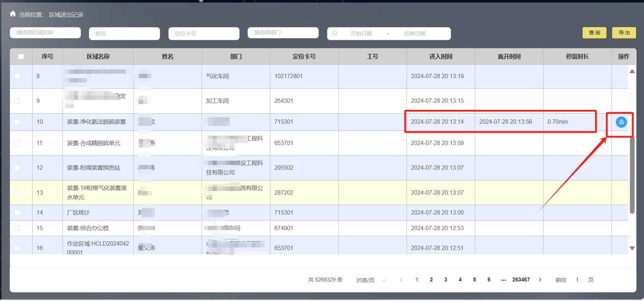Click the 导出 button
644x301 pixels.
tap(624, 33)
